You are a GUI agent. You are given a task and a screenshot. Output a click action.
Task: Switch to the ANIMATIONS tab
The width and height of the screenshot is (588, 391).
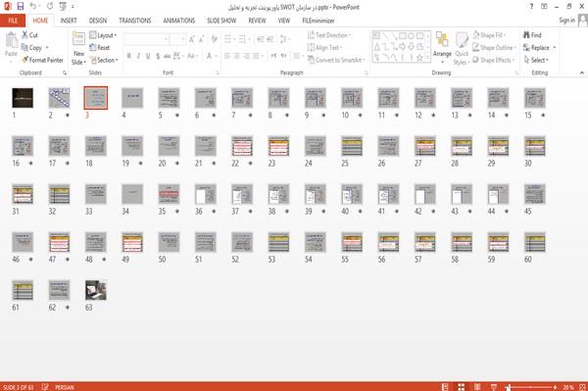(179, 21)
